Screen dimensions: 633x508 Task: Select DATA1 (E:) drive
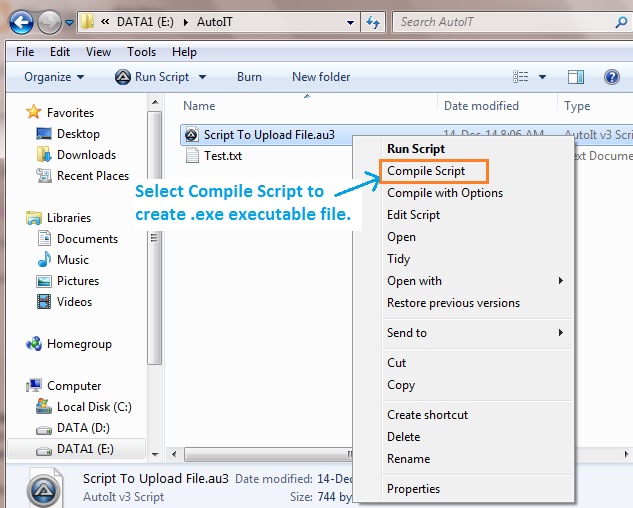pyautogui.click(x=85, y=449)
